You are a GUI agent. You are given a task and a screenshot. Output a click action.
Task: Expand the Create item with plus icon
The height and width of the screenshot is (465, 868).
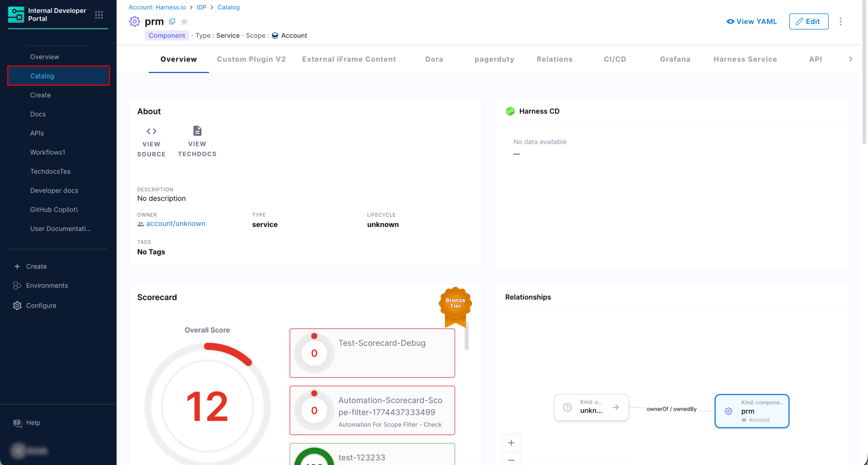17,266
